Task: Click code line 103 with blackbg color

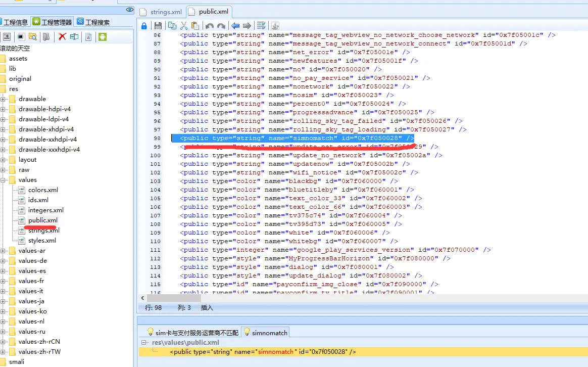Action: pyautogui.click(x=289, y=181)
